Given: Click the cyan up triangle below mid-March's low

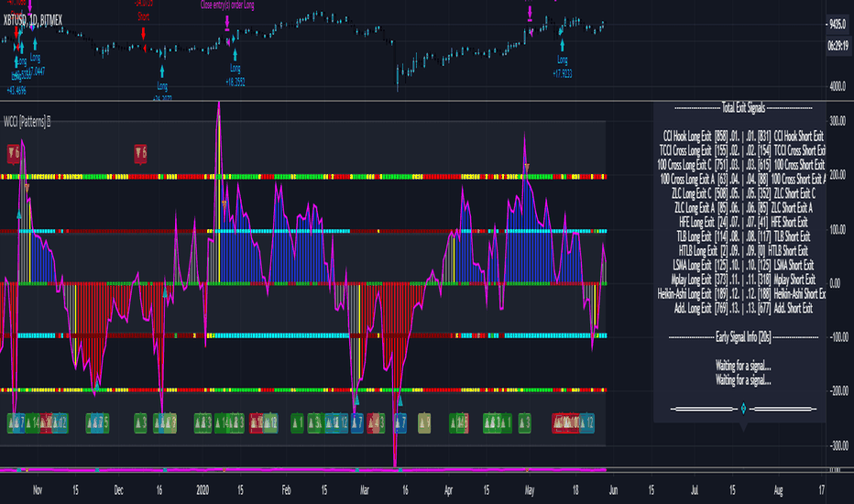Looking at the screenshot, I should (x=400, y=401).
